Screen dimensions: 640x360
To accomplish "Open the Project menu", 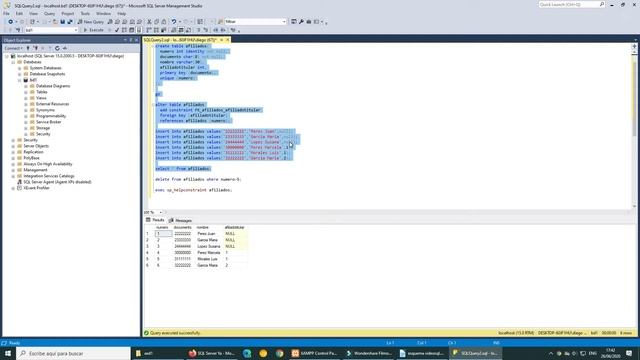I will pyautogui.click(x=68, y=13).
